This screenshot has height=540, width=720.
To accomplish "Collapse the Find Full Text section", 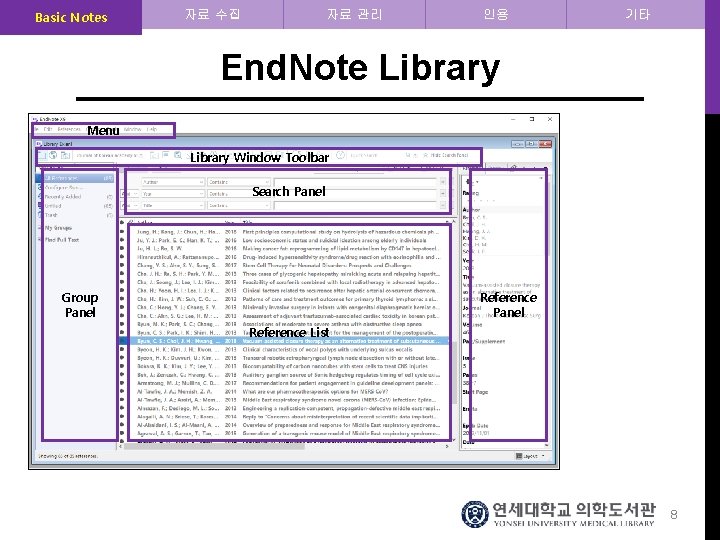I will 40,240.
